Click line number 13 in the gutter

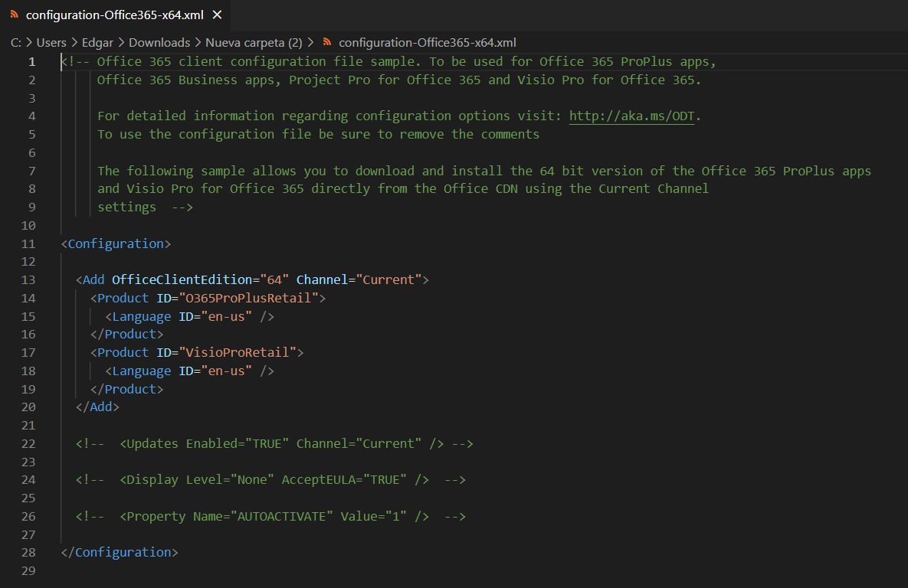28,280
